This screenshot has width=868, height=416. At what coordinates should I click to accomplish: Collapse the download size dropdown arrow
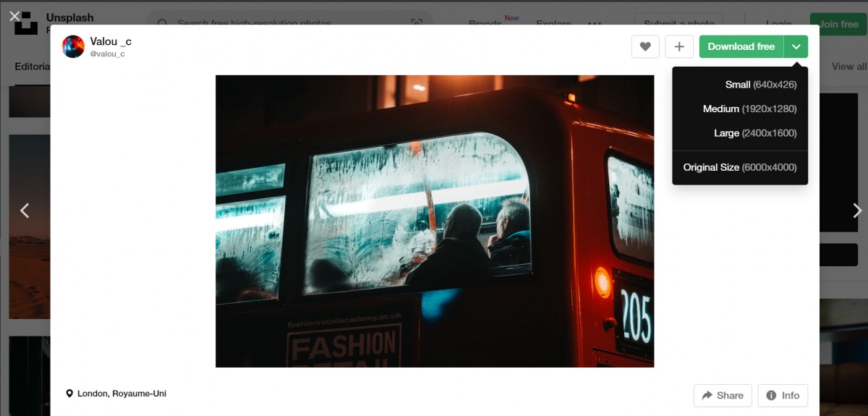(x=796, y=47)
